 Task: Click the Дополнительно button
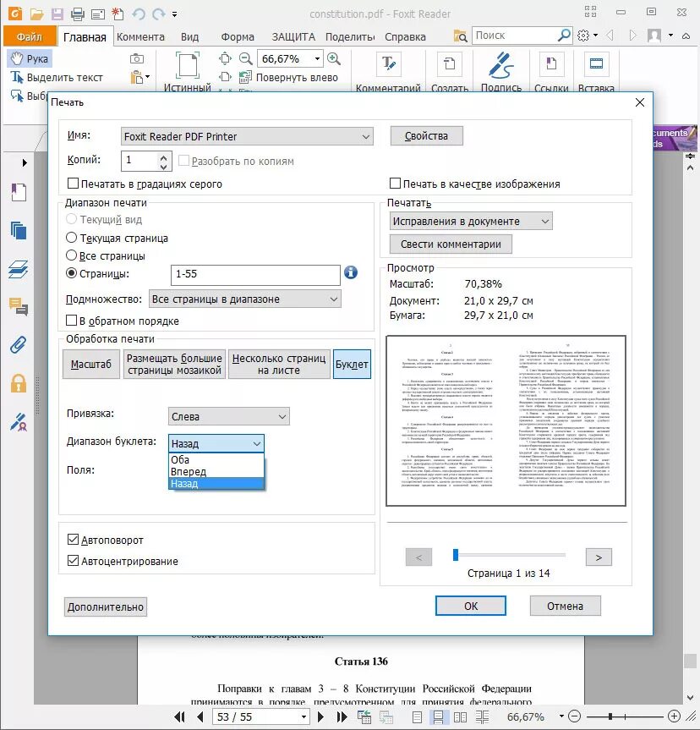106,607
